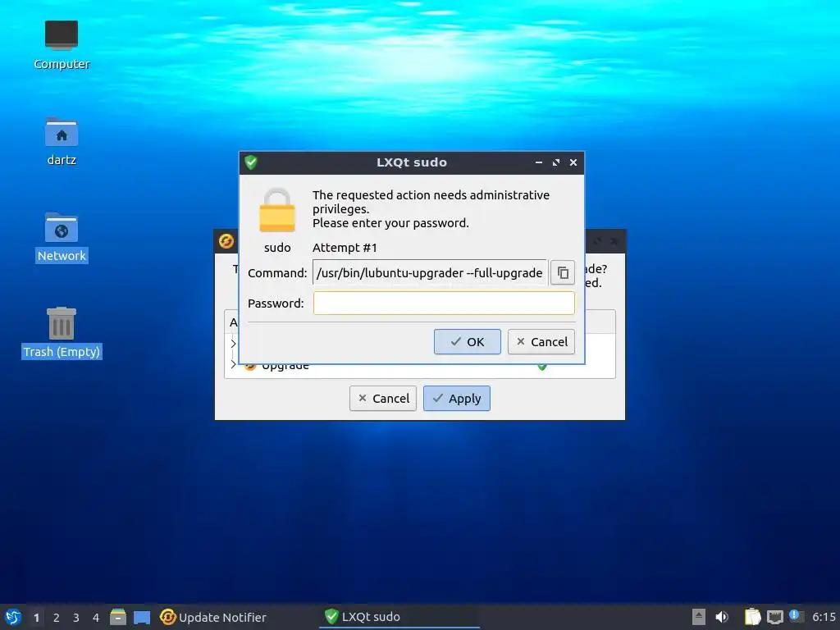The height and width of the screenshot is (630, 840).
Task: Cancel the LXQt sudo dialog
Action: tap(541, 342)
